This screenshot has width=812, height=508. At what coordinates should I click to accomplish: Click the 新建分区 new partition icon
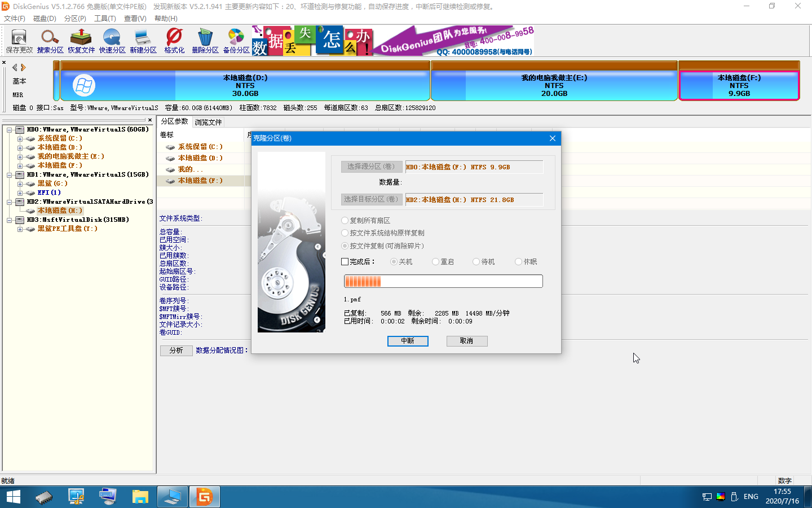(143, 41)
